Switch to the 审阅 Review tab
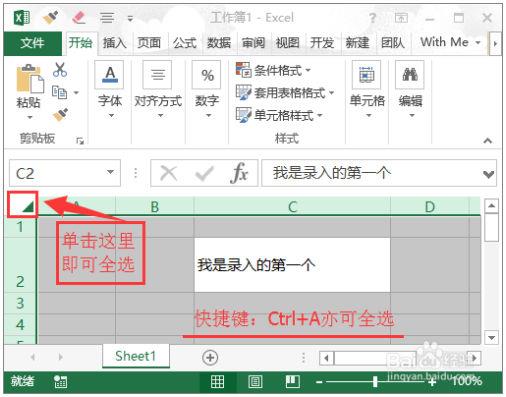This screenshot has height=397, width=506. tap(254, 43)
